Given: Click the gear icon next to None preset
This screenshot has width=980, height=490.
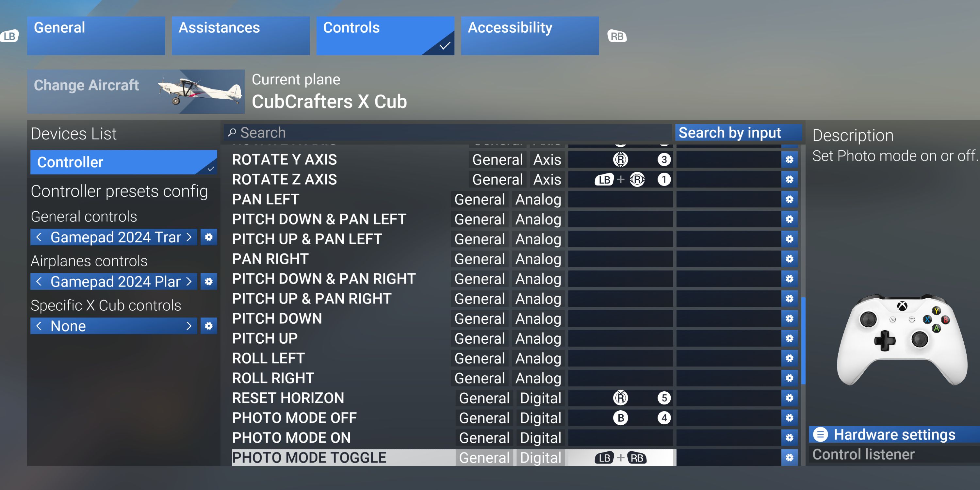Looking at the screenshot, I should coord(209,326).
